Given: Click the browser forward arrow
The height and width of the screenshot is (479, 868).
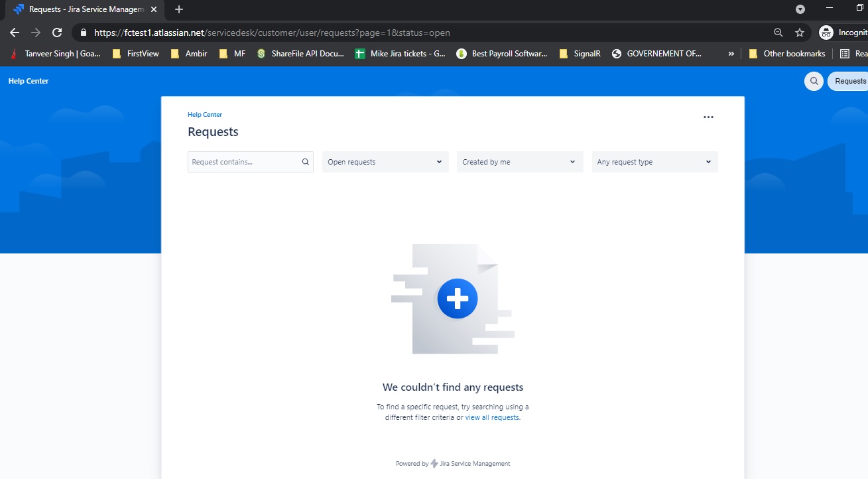Looking at the screenshot, I should click(x=36, y=33).
